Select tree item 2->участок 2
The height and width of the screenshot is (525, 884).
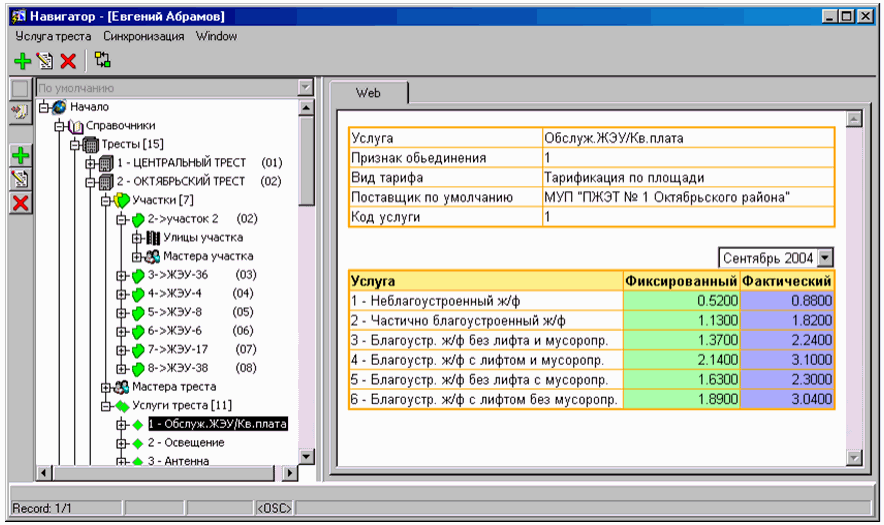click(183, 219)
